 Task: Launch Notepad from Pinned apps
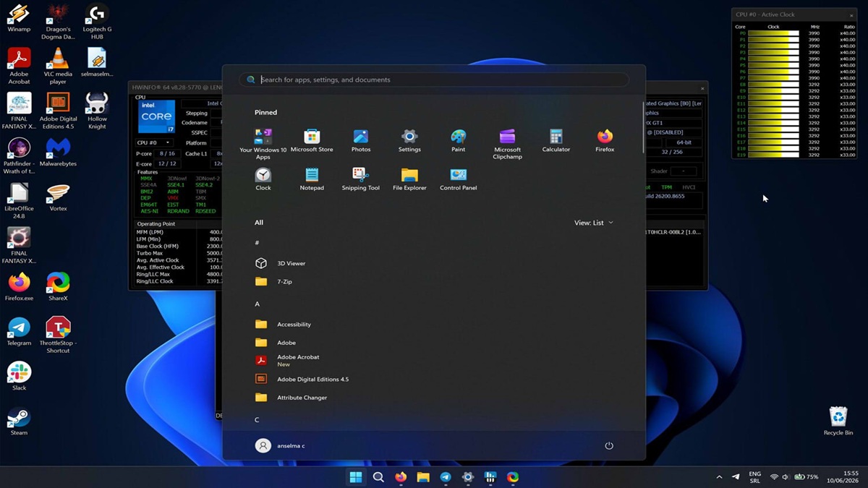(312, 179)
